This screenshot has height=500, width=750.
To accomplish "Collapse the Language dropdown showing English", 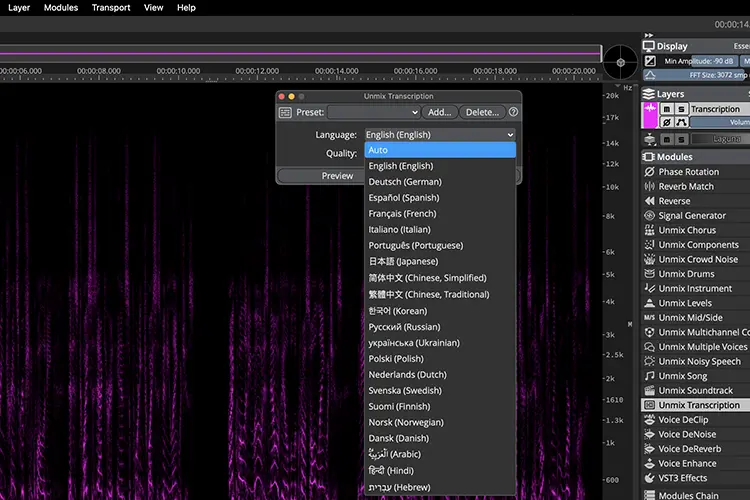I will [x=440, y=135].
